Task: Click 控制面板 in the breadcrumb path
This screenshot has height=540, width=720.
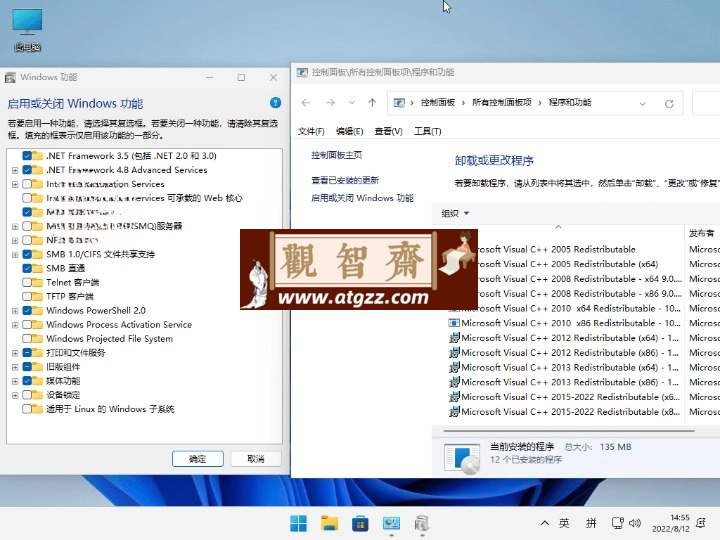Action: [438, 102]
